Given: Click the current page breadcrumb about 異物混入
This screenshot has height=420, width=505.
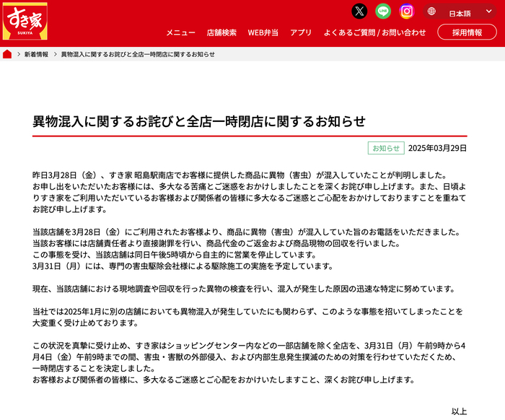Looking at the screenshot, I should coord(137,54).
